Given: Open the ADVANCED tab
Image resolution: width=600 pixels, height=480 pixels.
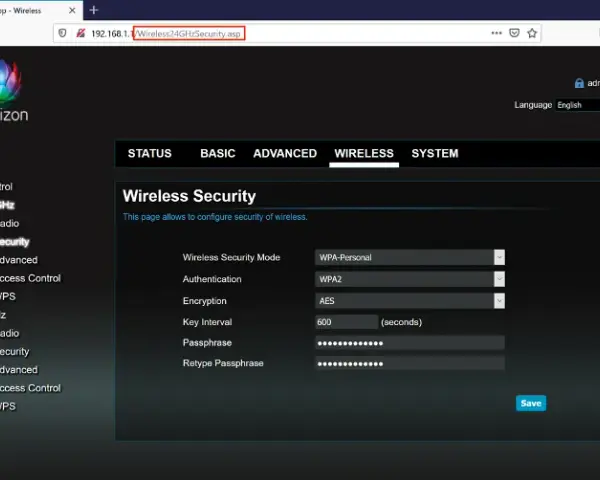Looking at the screenshot, I should point(285,153).
